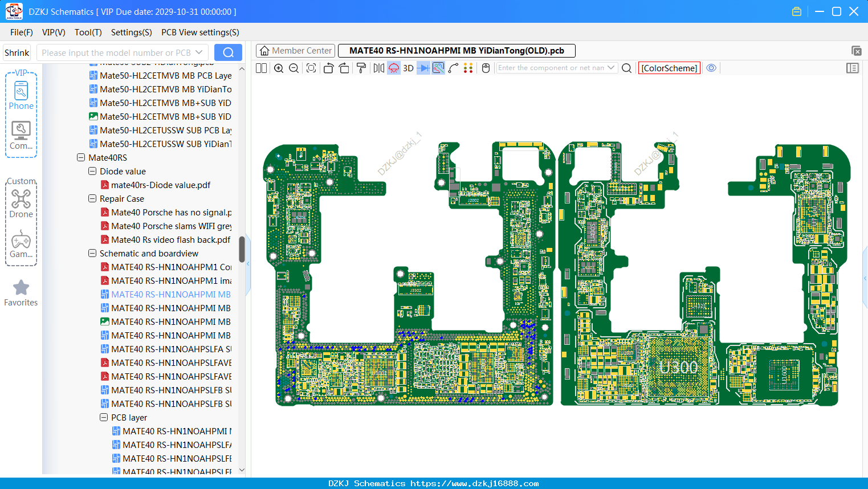Open the VIP(V) menu

54,32
